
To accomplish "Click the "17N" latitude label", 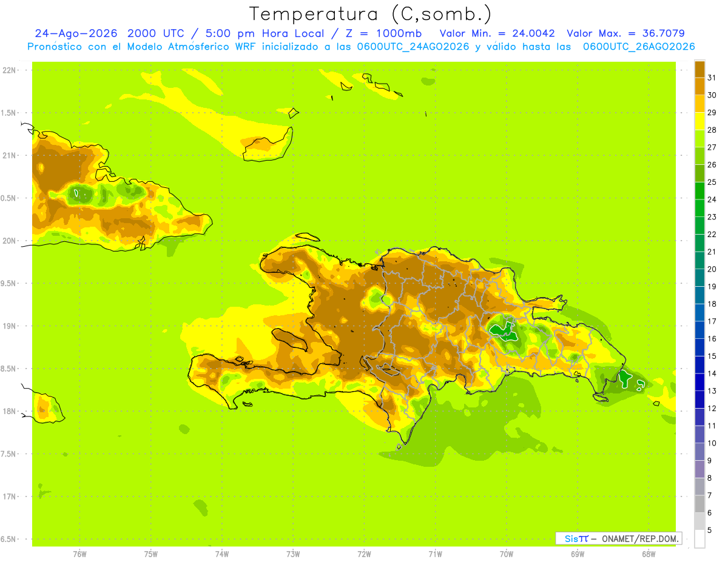I will tap(10, 497).
